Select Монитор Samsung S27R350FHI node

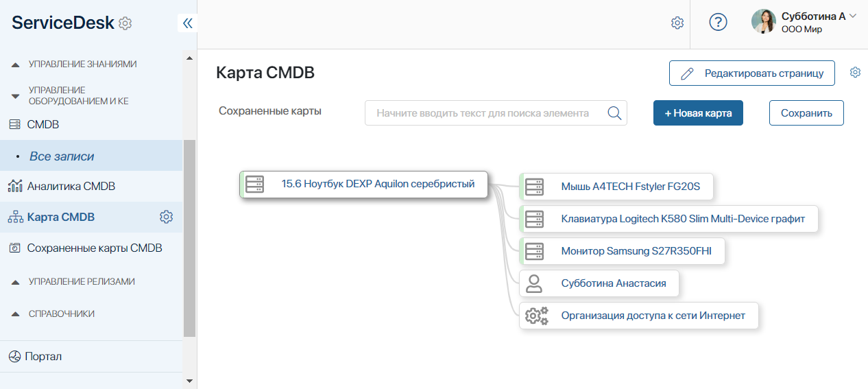coord(622,251)
